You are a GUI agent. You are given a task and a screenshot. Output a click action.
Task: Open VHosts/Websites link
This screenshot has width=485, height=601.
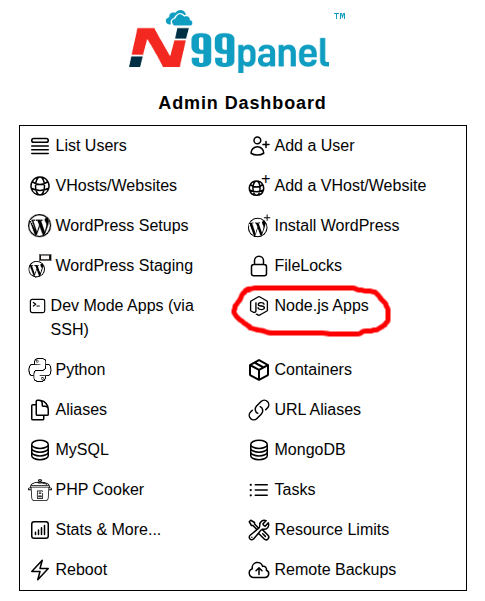[x=116, y=186]
